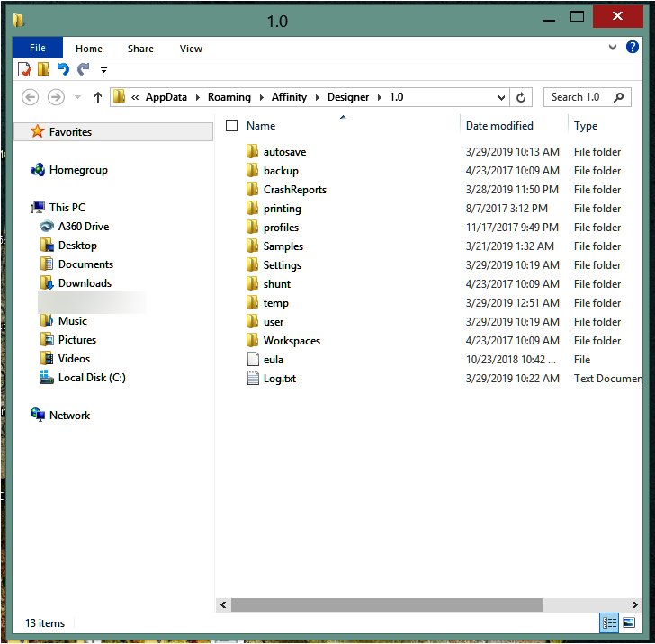Select the Settings folder icon
Image resolution: width=655 pixels, height=644 pixels.
click(x=252, y=264)
